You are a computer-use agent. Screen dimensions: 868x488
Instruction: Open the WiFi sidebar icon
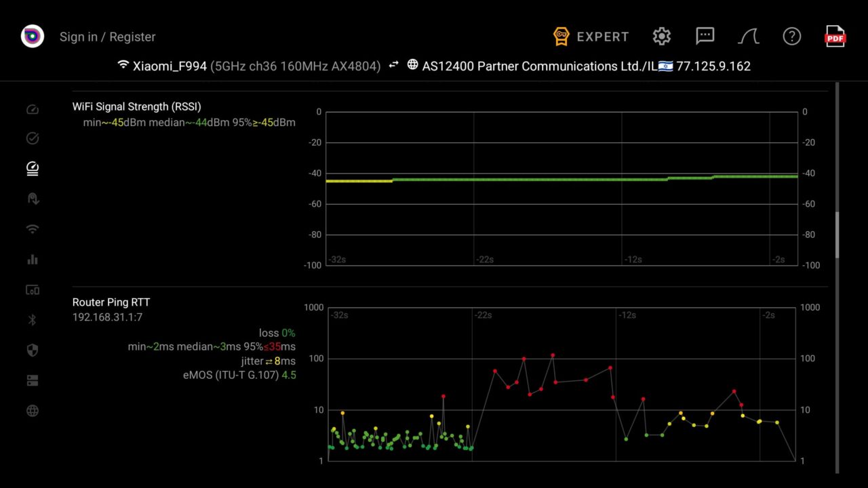[x=33, y=229]
